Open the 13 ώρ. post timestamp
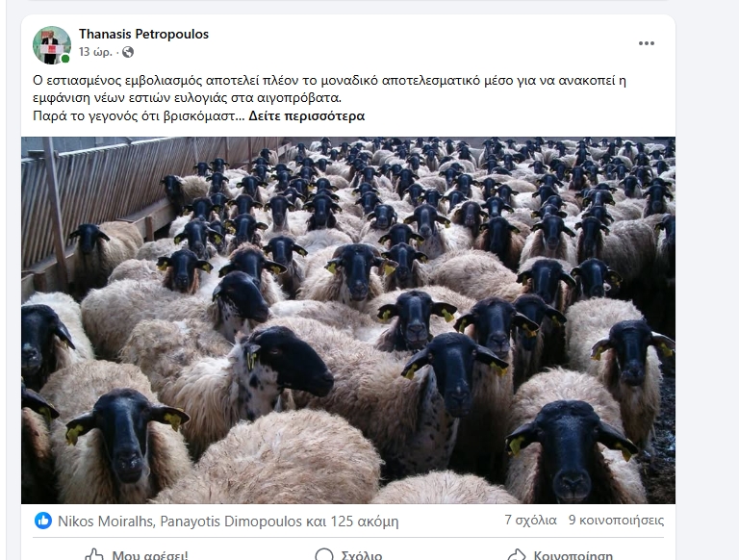Viewport: 739px width, 560px height. 95,52
